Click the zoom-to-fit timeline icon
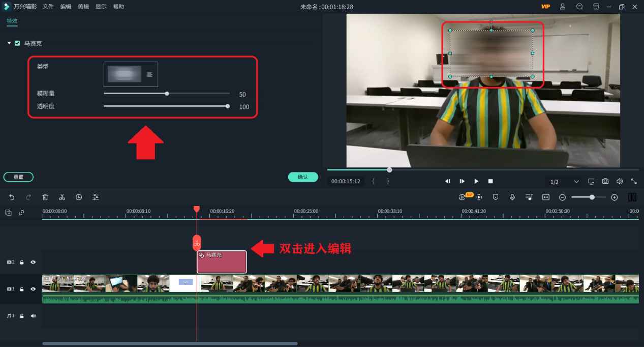The height and width of the screenshot is (347, 644). tap(546, 197)
